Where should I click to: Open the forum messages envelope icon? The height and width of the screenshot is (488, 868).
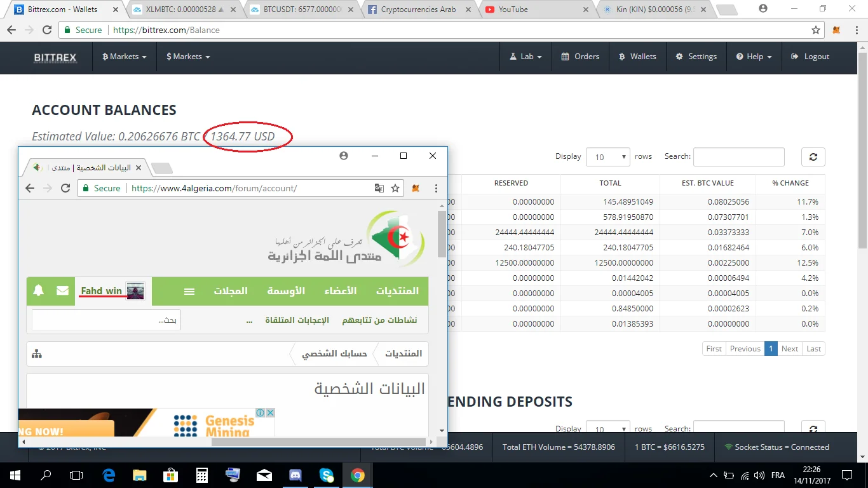tap(62, 291)
